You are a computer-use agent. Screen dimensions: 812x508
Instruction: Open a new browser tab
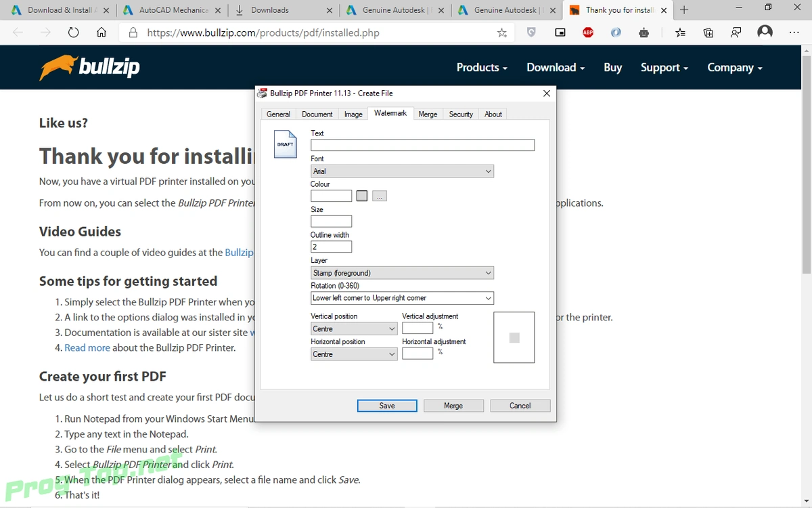click(684, 10)
